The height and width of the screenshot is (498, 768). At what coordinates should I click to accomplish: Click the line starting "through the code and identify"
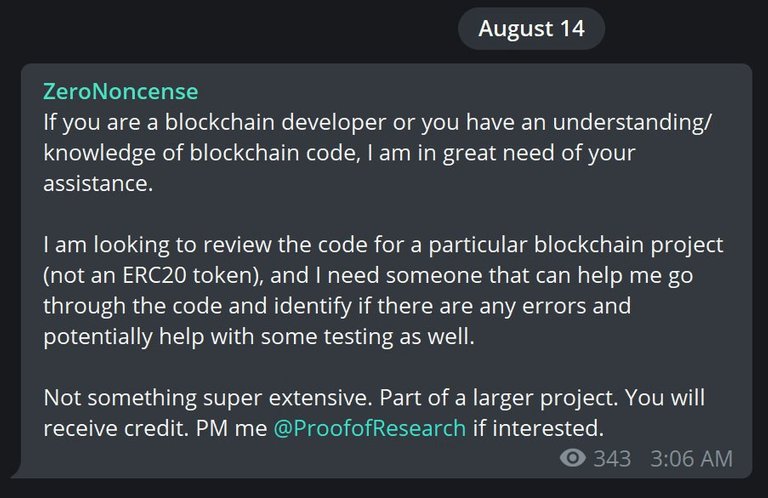336,306
